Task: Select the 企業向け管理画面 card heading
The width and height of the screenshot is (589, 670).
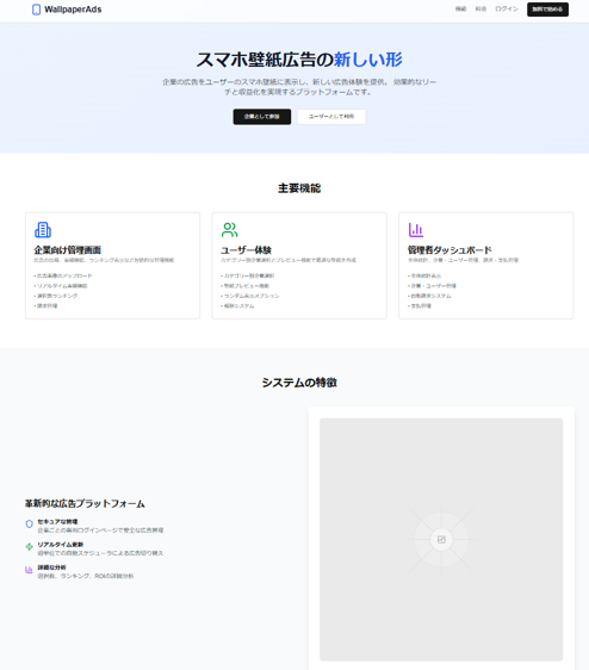Action: [x=68, y=250]
